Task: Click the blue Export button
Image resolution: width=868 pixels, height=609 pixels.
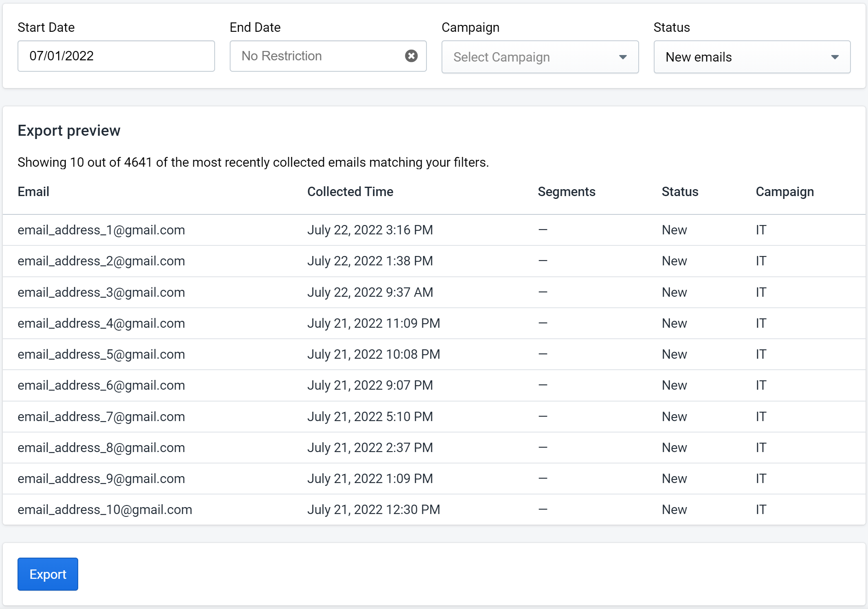Action: [x=48, y=574]
